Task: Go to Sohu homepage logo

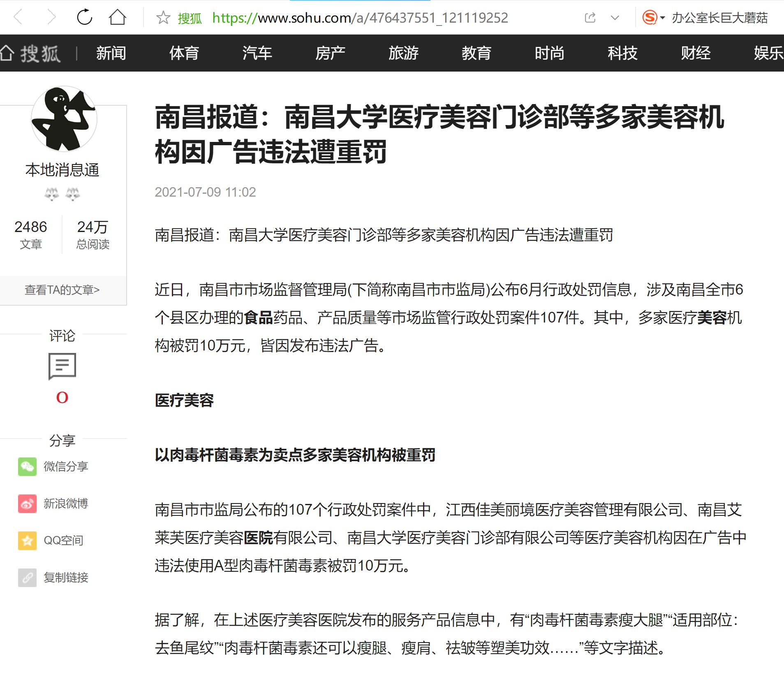Action: (30, 53)
